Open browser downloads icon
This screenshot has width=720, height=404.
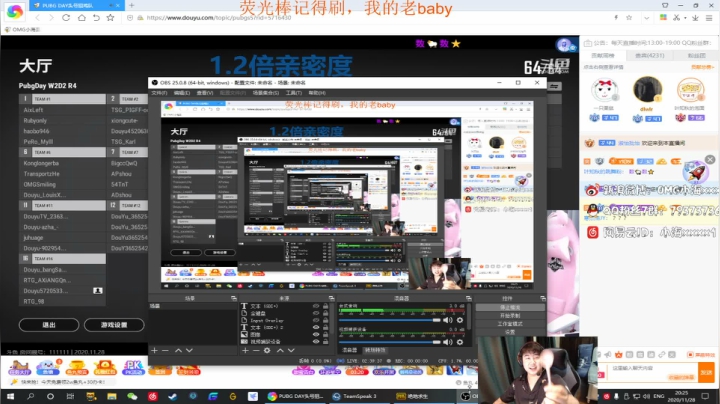(x=695, y=17)
